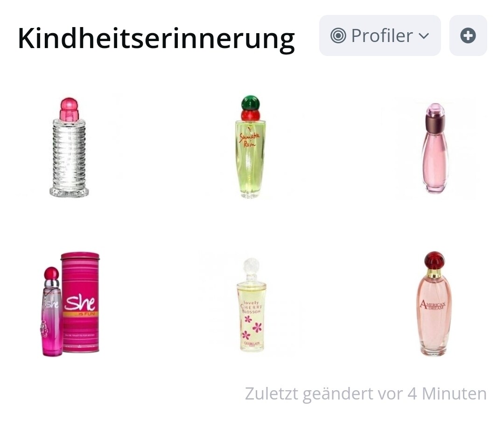The image size is (504, 421).
Task: Open the pink bottle with brown collar
Action: [x=435, y=148]
